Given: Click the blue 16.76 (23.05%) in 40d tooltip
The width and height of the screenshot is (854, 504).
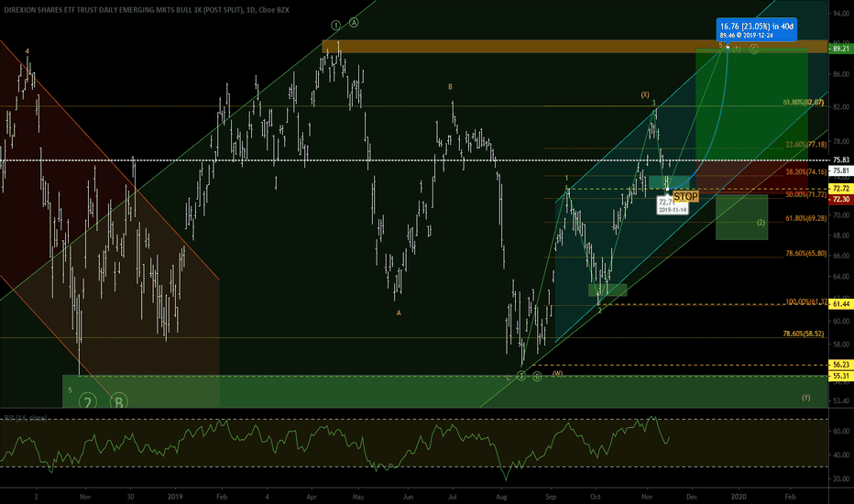Looking at the screenshot, I should pyautogui.click(x=757, y=30).
